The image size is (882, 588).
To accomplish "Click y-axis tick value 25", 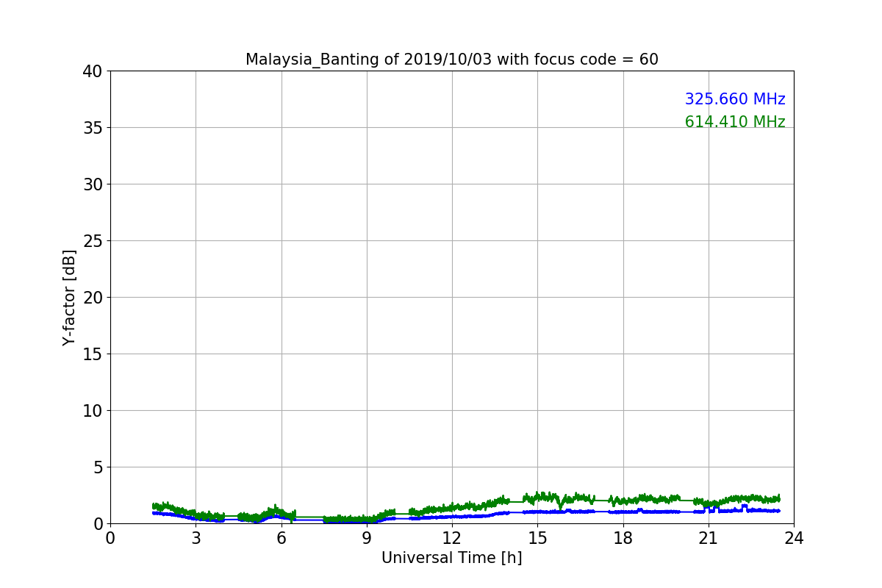I will [92, 241].
